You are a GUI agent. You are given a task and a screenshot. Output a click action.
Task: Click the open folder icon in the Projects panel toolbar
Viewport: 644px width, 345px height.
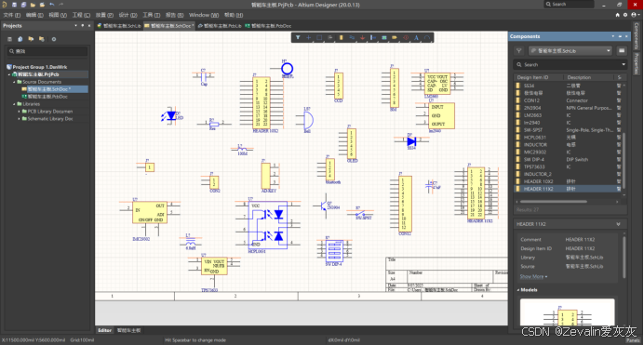(x=31, y=39)
